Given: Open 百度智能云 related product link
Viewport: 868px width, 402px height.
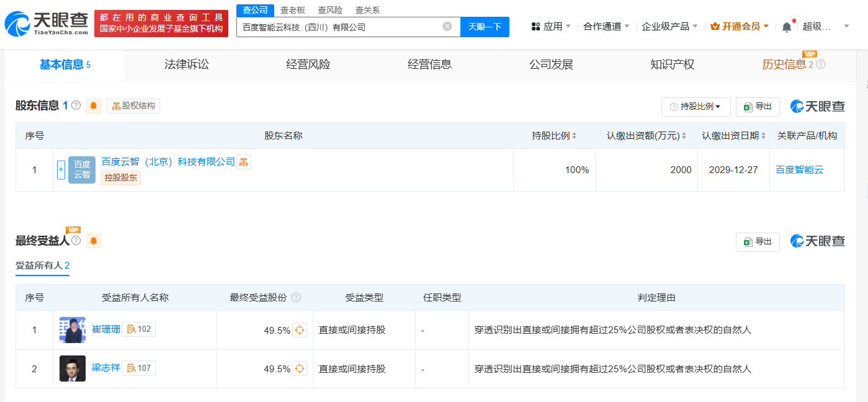Looking at the screenshot, I should (x=799, y=170).
